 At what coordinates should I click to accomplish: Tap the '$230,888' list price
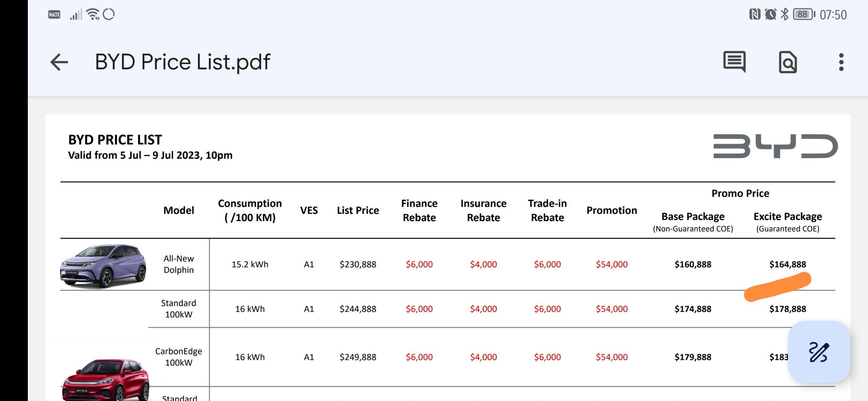[358, 264]
